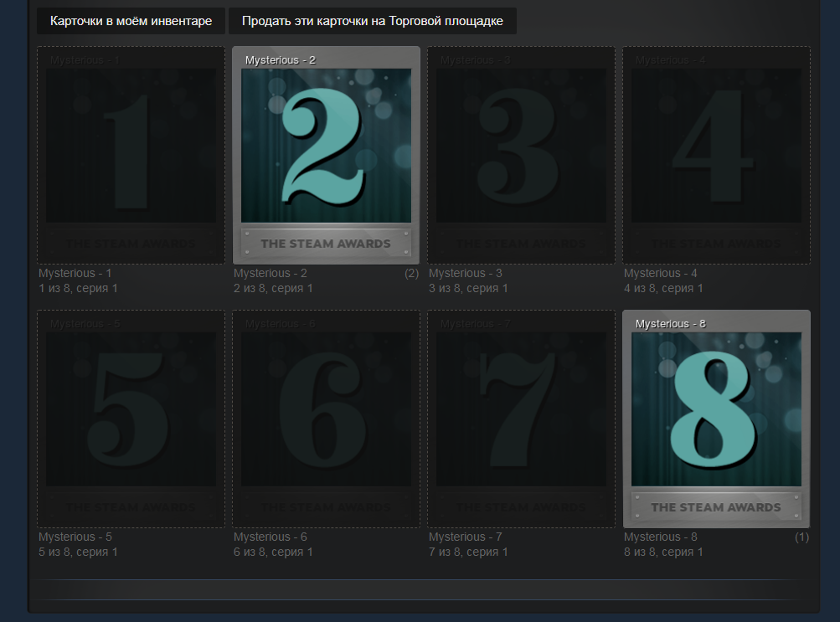
Task: Open the Mysterious - 7 card thumbnail
Action: (521, 419)
